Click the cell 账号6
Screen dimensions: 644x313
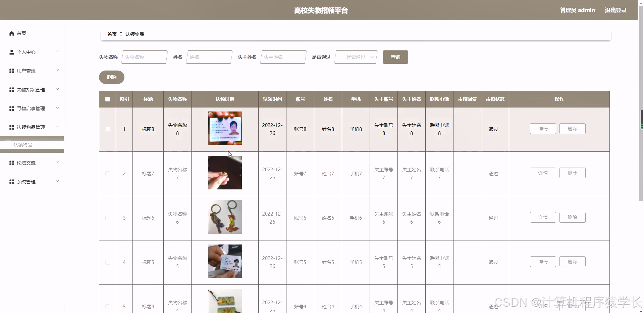tap(300, 218)
